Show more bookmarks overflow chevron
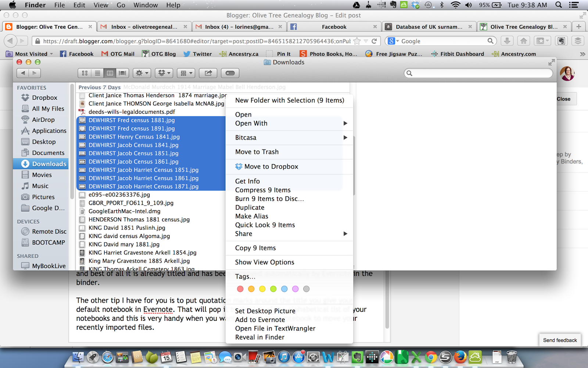Screen dimensions: 588x368 [582, 54]
